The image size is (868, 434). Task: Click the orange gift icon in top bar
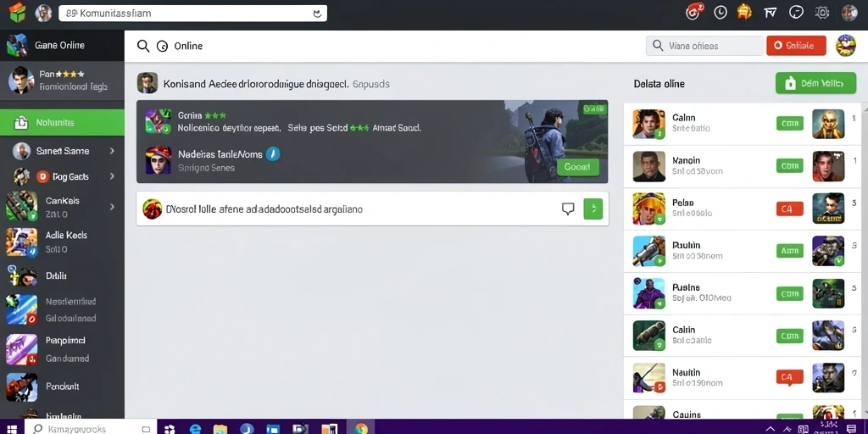point(744,12)
